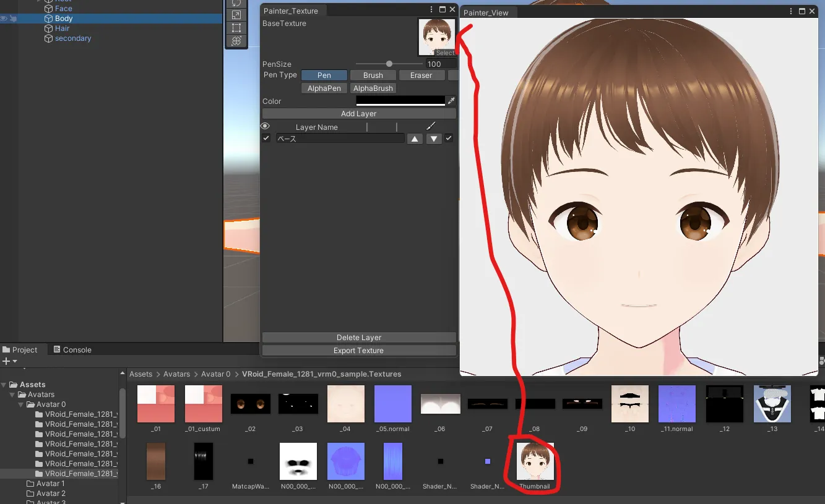Choose the Brush pen type

coord(373,75)
